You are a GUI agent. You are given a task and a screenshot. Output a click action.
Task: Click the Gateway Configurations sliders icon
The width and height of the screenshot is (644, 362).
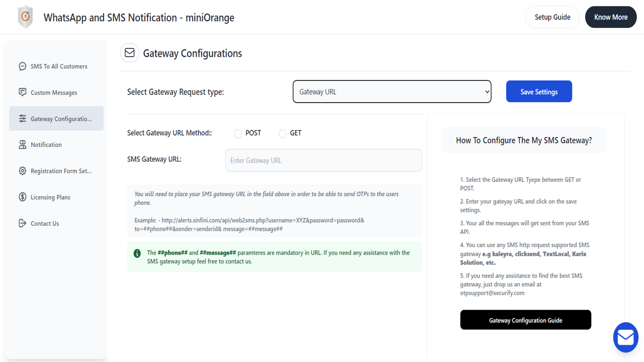(x=22, y=118)
